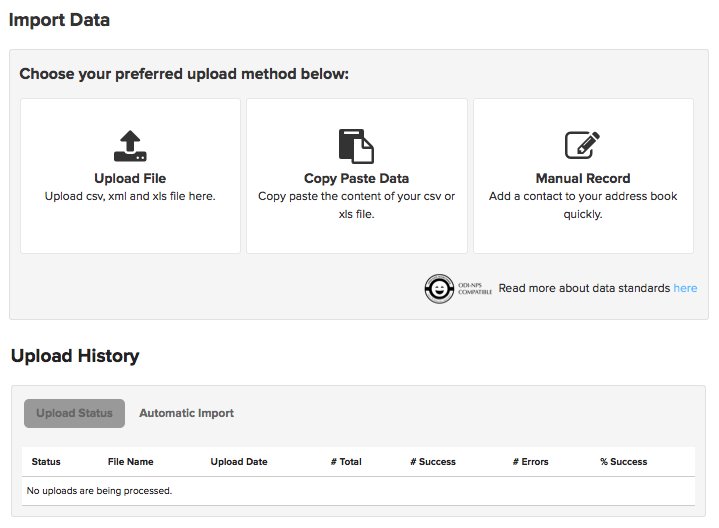Click the Upload File tray icon
The height and width of the screenshot is (528, 719).
tap(130, 146)
